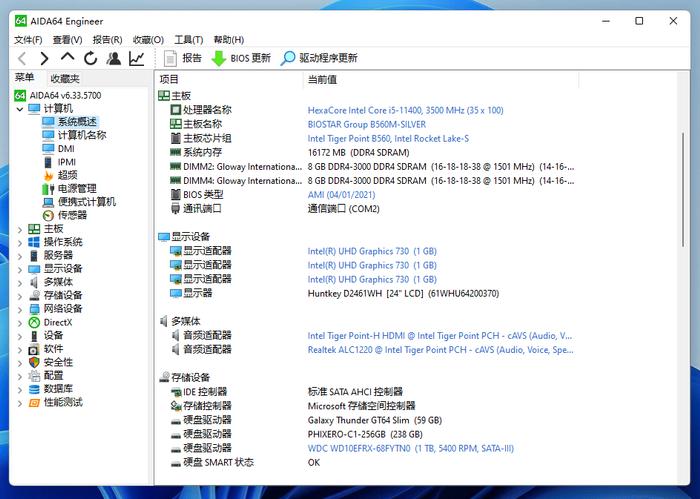Click the BIOS 更新 toolbar button

click(x=241, y=58)
